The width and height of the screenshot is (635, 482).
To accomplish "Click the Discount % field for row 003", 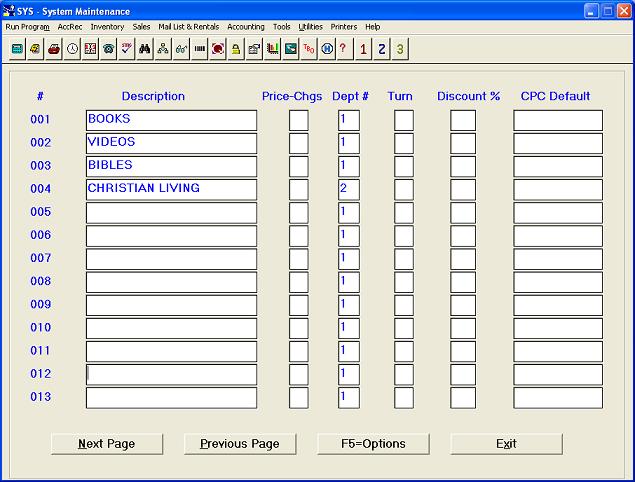I will tap(463, 166).
